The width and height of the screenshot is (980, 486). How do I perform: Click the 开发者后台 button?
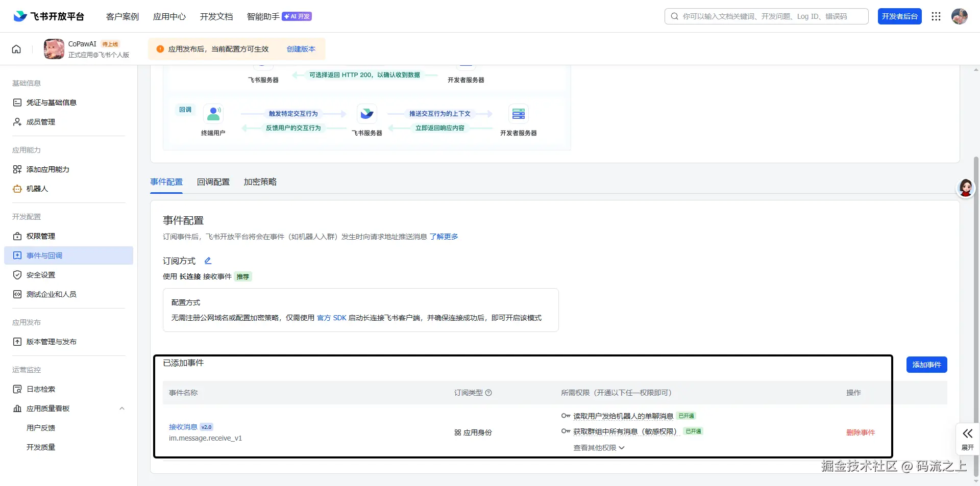[900, 16]
